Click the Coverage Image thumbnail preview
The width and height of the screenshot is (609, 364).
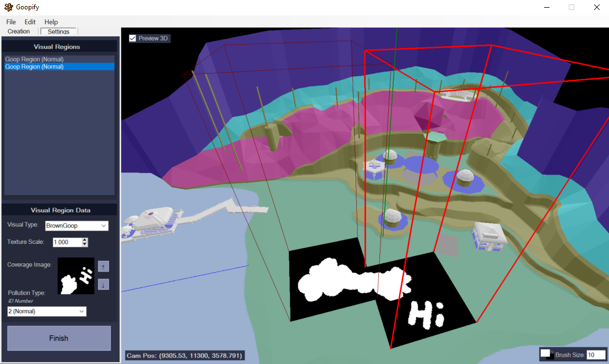click(76, 276)
